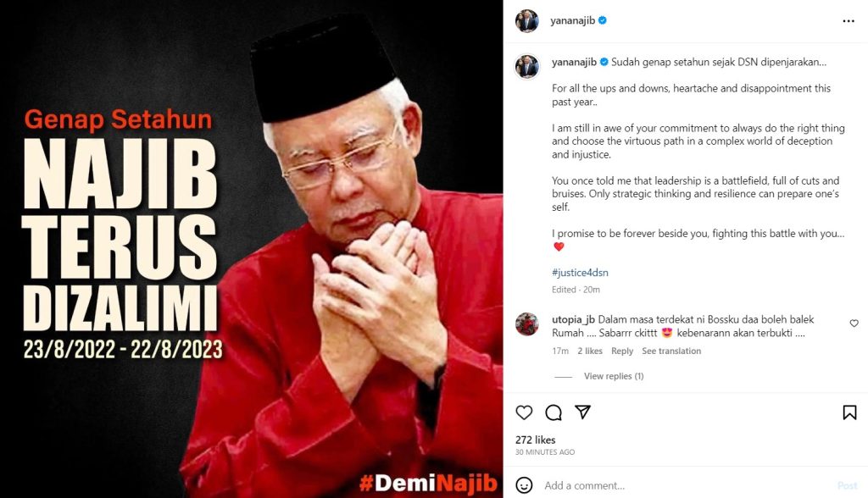The image size is (868, 498).
Task: Open the 2 likes count on comment
Action: point(590,351)
